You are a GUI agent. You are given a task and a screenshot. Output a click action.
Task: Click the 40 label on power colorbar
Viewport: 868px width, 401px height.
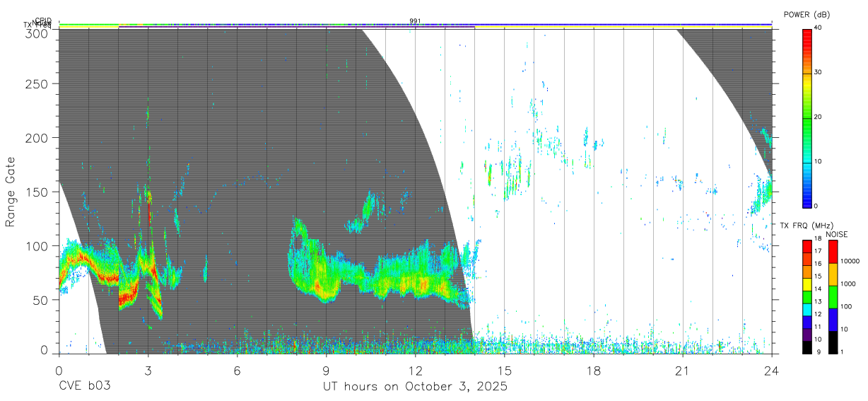(x=817, y=28)
